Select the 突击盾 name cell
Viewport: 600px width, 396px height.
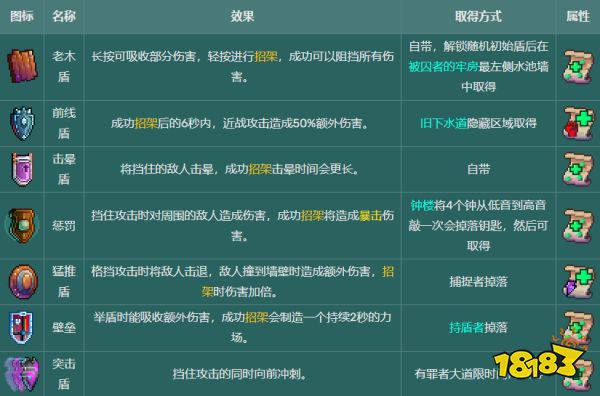point(64,374)
